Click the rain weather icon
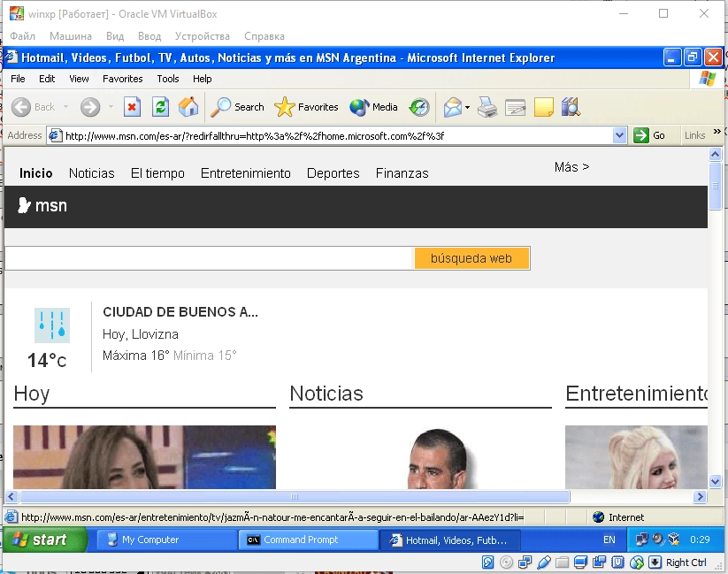Viewport: 728px width, 574px height. (52, 325)
